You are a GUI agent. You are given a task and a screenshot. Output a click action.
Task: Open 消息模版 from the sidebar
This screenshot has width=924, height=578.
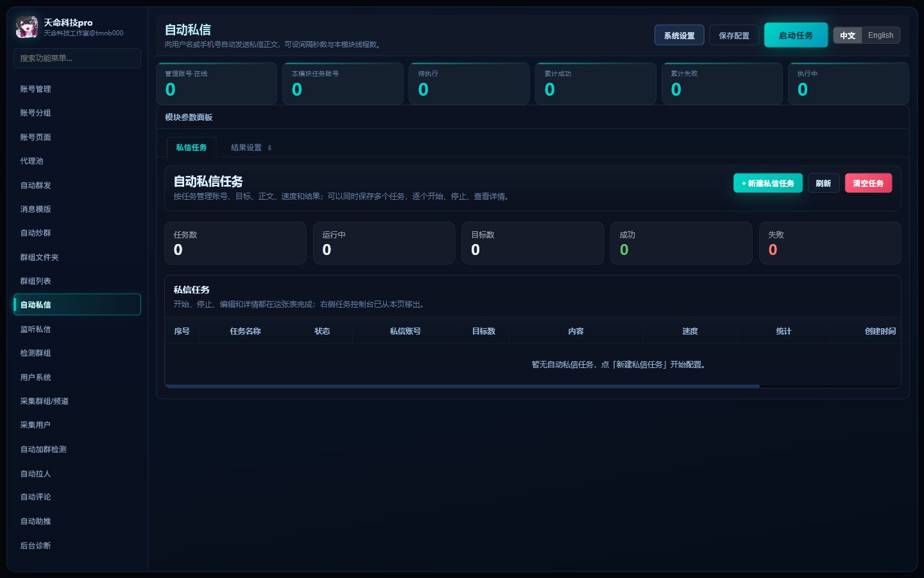tap(77, 209)
